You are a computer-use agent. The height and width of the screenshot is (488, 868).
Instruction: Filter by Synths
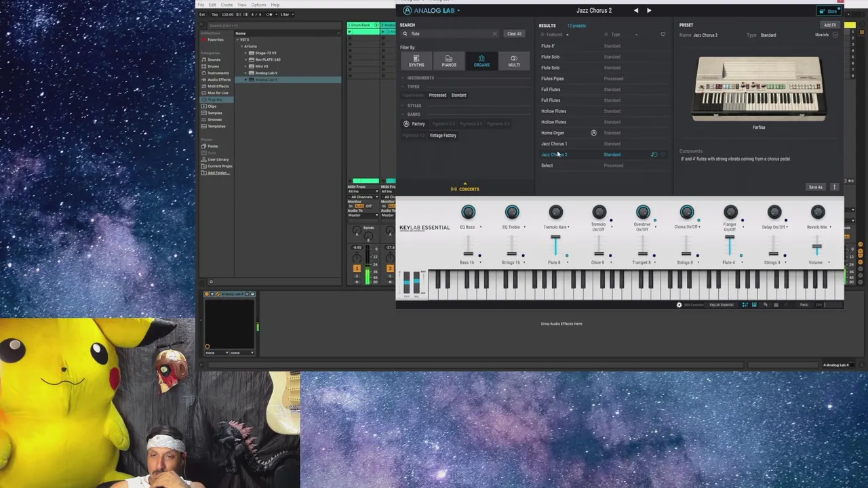(416, 61)
